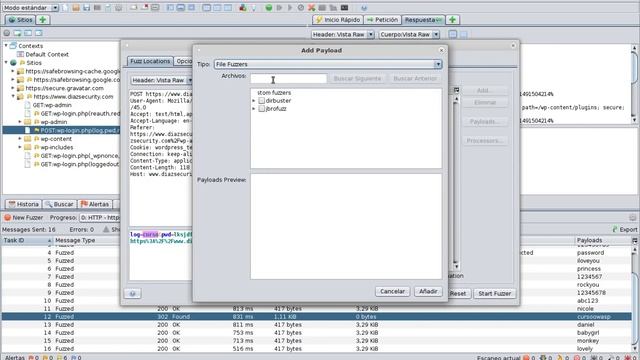Select the Fuzz Locations tab
The height and width of the screenshot is (360, 640).
click(x=150, y=61)
